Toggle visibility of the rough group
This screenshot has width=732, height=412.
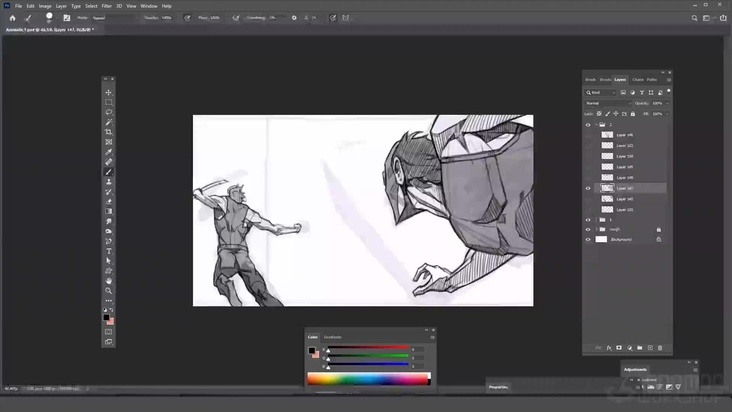(x=588, y=229)
